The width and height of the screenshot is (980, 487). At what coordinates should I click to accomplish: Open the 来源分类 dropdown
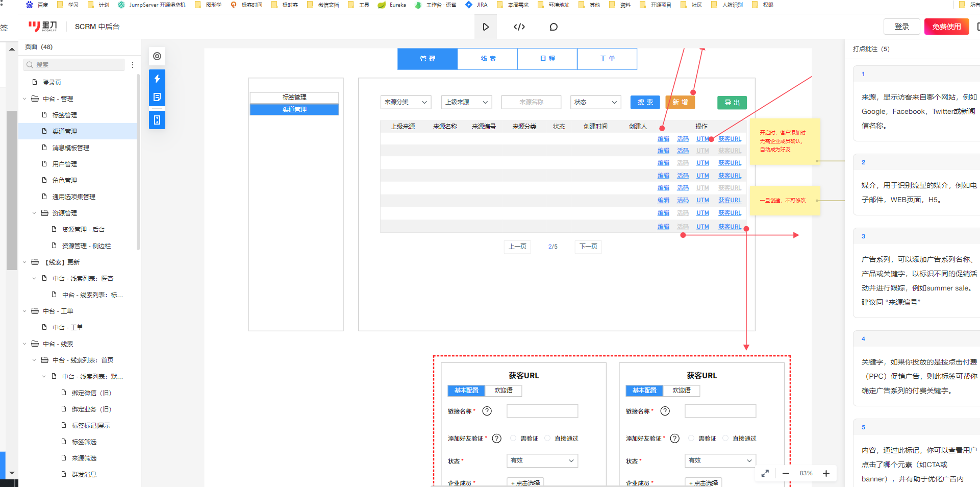coord(406,102)
